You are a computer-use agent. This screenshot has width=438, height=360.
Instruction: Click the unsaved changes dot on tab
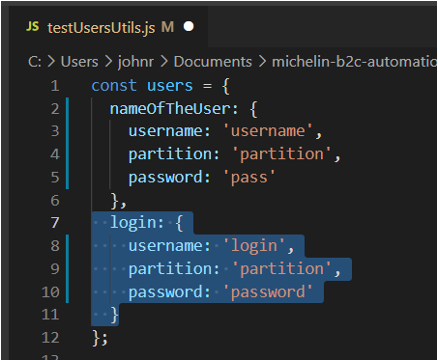tap(189, 26)
